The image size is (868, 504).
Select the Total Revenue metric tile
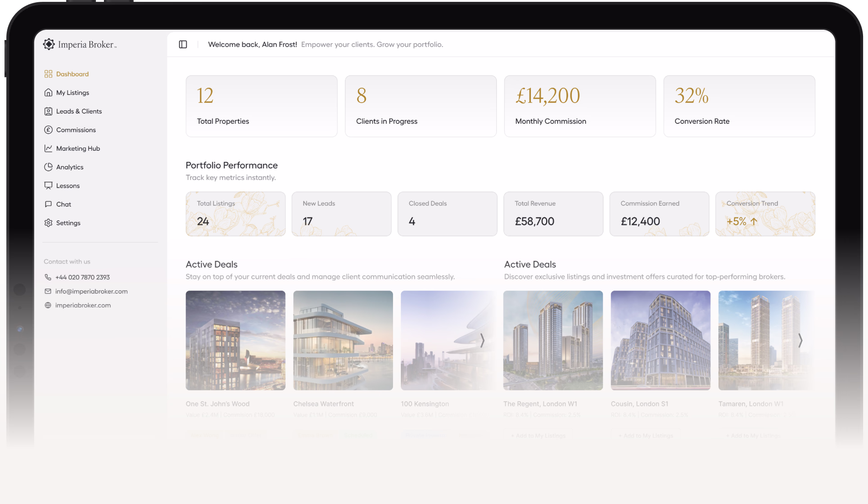(553, 214)
